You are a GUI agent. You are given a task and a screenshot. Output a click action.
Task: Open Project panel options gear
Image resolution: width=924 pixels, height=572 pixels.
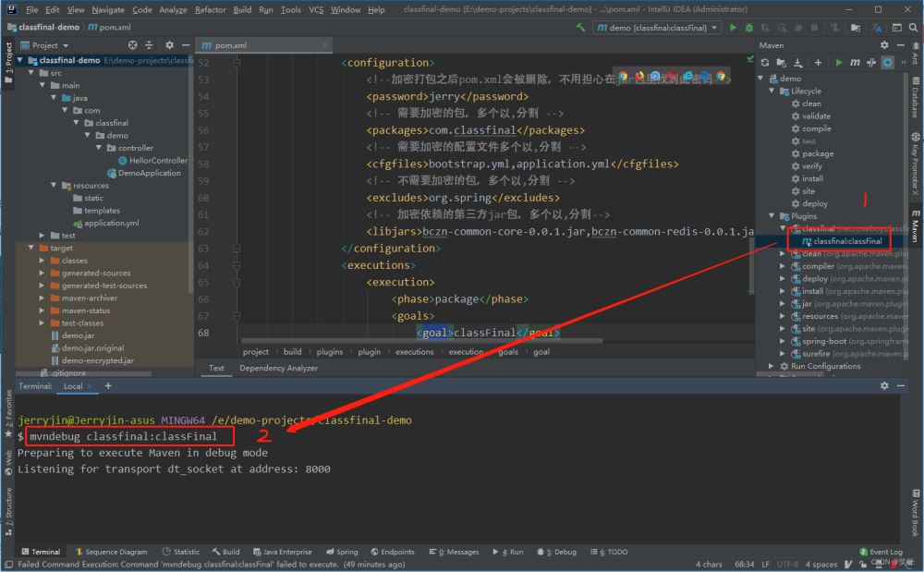click(x=170, y=45)
